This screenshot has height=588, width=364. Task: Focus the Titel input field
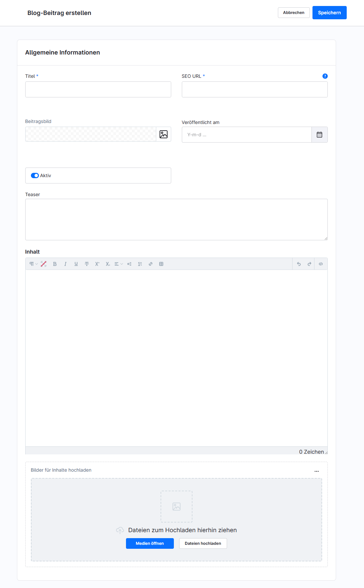[98, 89]
